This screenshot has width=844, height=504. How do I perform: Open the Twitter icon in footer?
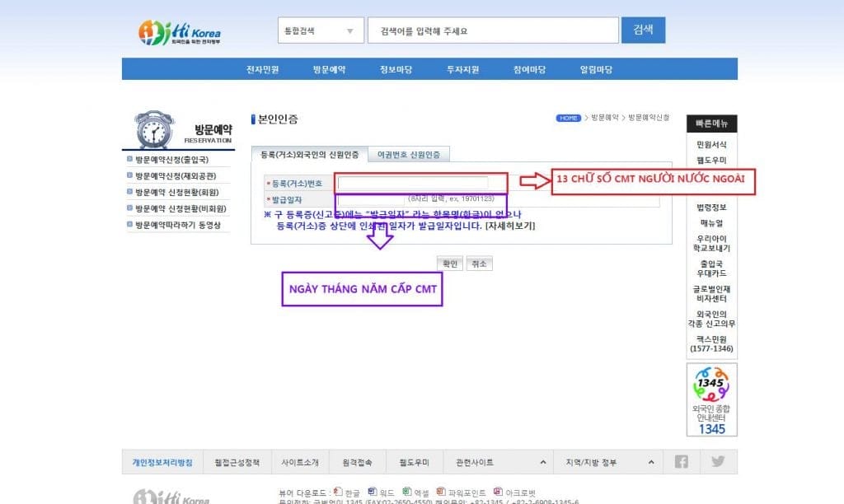click(x=718, y=462)
